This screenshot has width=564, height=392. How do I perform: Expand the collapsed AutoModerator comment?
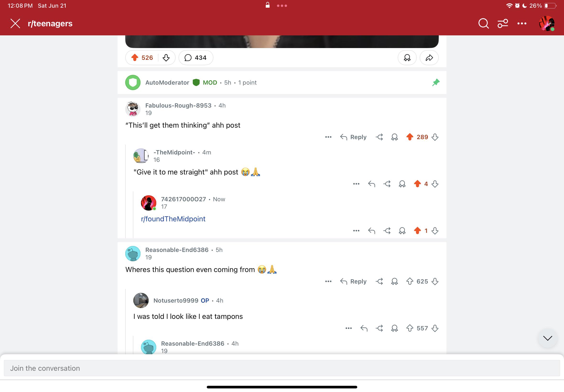coord(282,82)
